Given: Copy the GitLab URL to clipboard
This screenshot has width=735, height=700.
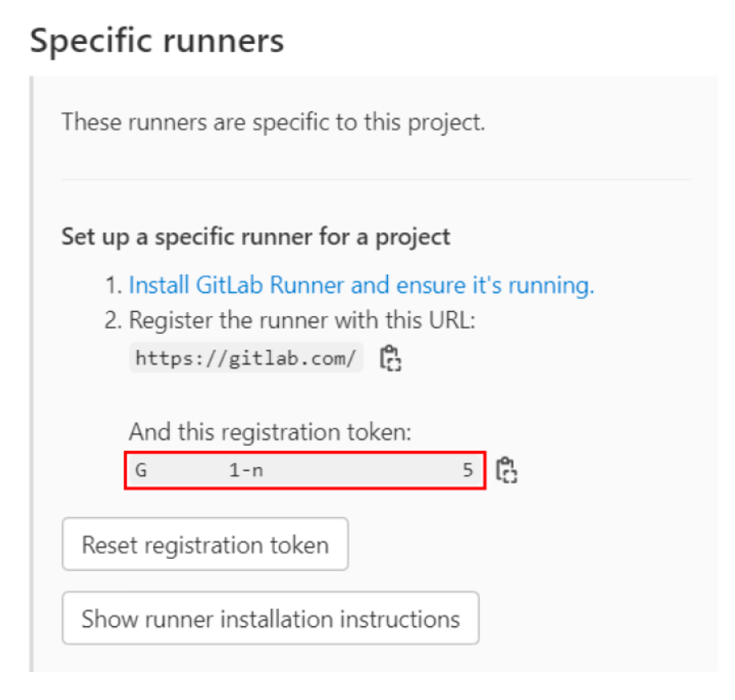Looking at the screenshot, I should (x=390, y=358).
